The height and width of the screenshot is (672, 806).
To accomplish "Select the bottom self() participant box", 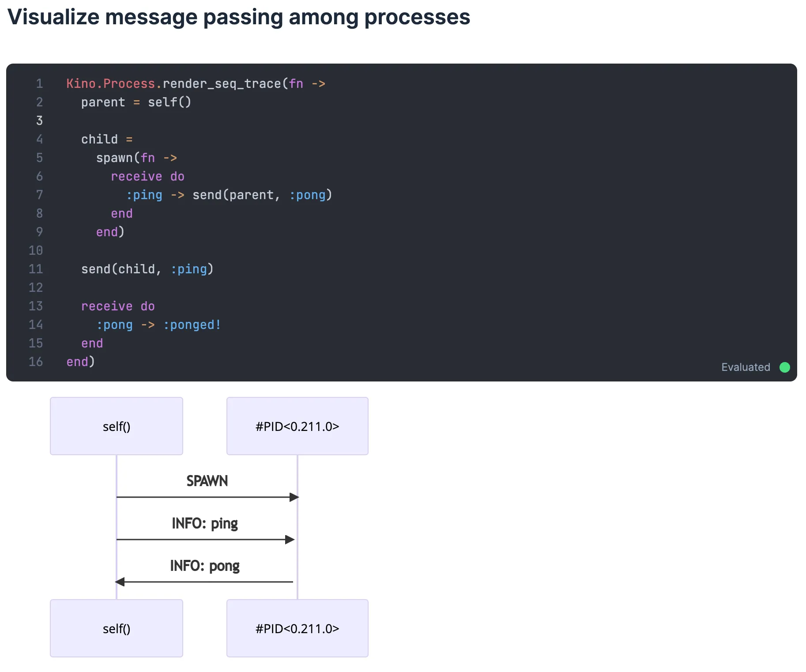I will click(117, 628).
